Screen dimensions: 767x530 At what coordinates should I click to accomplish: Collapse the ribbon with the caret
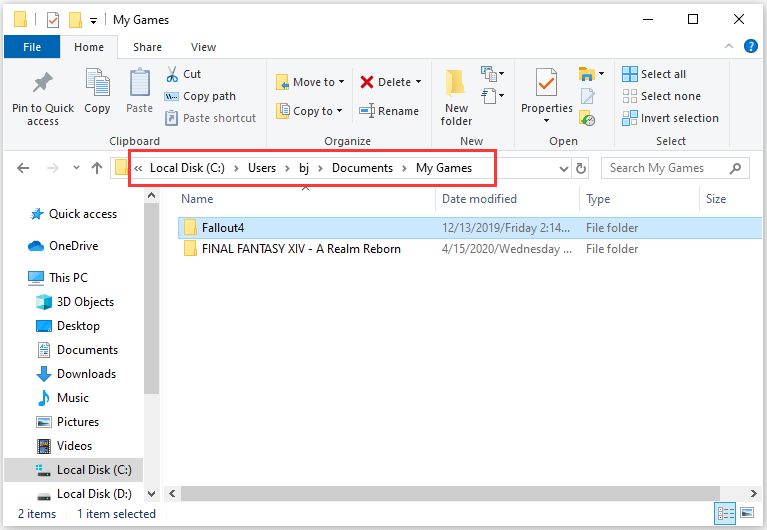click(x=729, y=46)
